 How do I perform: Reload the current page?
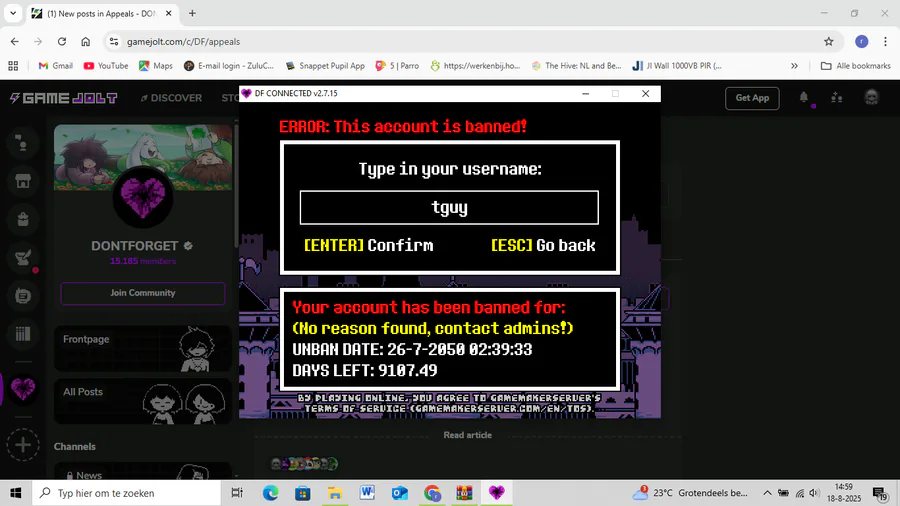point(62,41)
